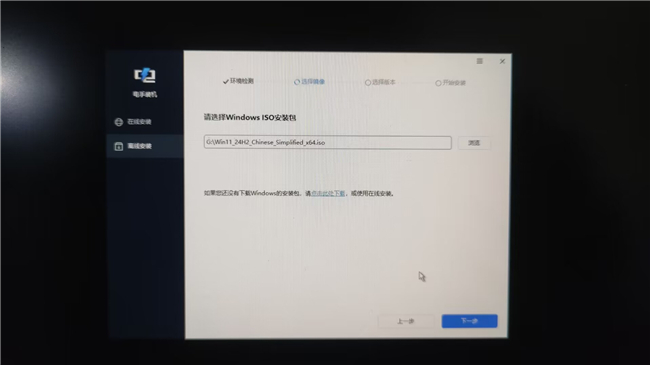Click the 请选择Windows ISO安装包 heading

[x=250, y=117]
